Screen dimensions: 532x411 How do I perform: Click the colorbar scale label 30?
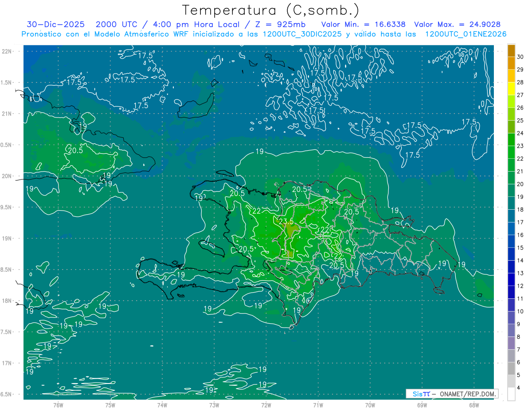[x=520, y=57]
